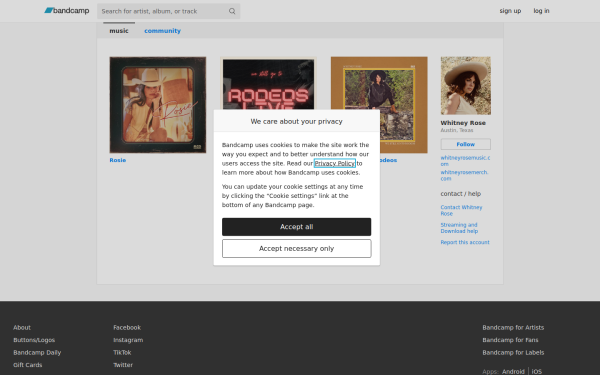Accept all cookies
The height and width of the screenshot is (375, 600).
coord(297,227)
